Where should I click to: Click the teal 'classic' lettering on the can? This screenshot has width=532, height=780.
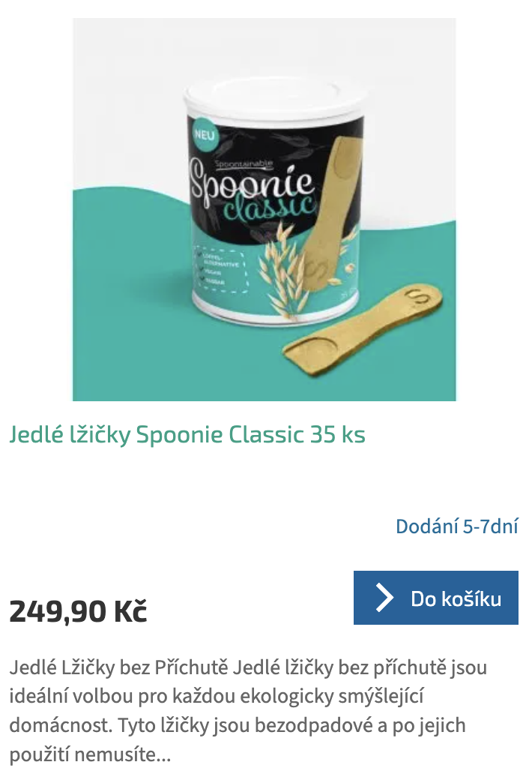(x=269, y=208)
